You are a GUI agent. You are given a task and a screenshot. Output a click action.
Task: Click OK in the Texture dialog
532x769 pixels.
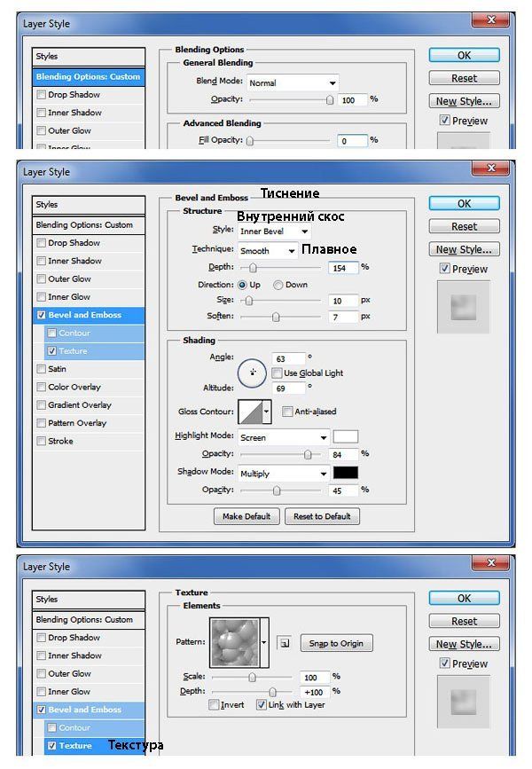tap(465, 599)
